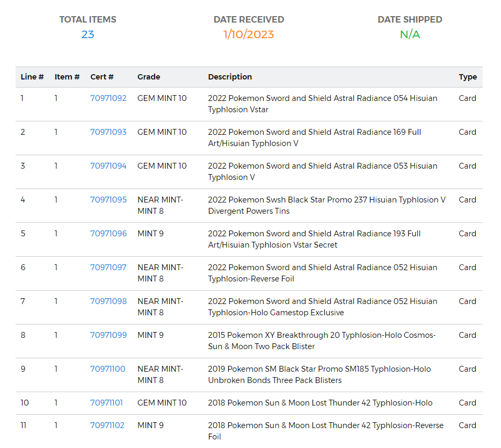Open cert number 70971097 link
The width and height of the screenshot is (501, 448).
tap(108, 268)
